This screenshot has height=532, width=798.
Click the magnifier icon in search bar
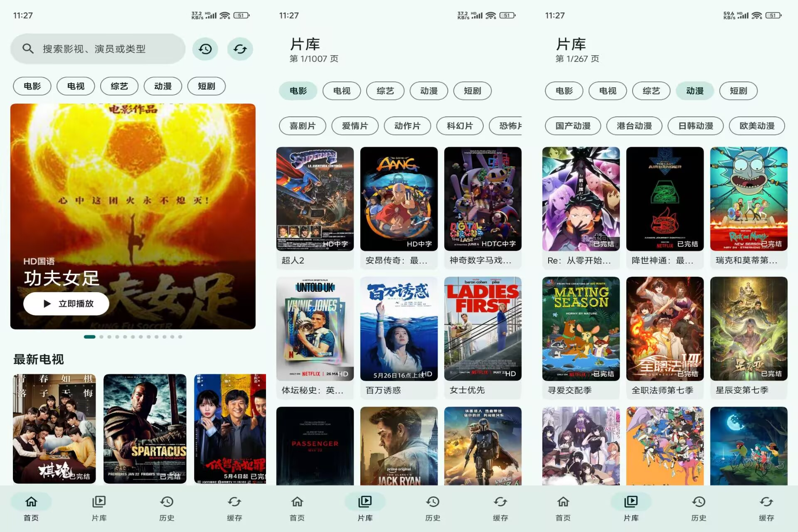point(28,49)
